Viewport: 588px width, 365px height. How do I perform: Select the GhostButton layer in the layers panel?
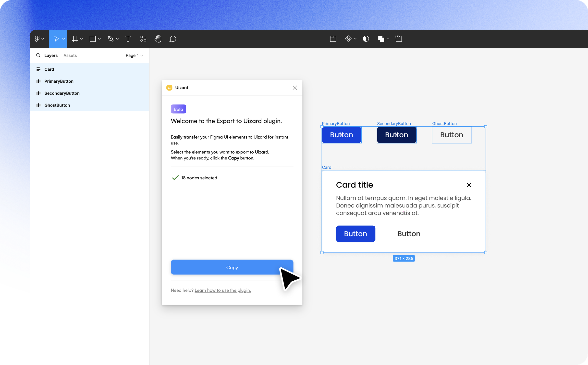[x=57, y=105]
